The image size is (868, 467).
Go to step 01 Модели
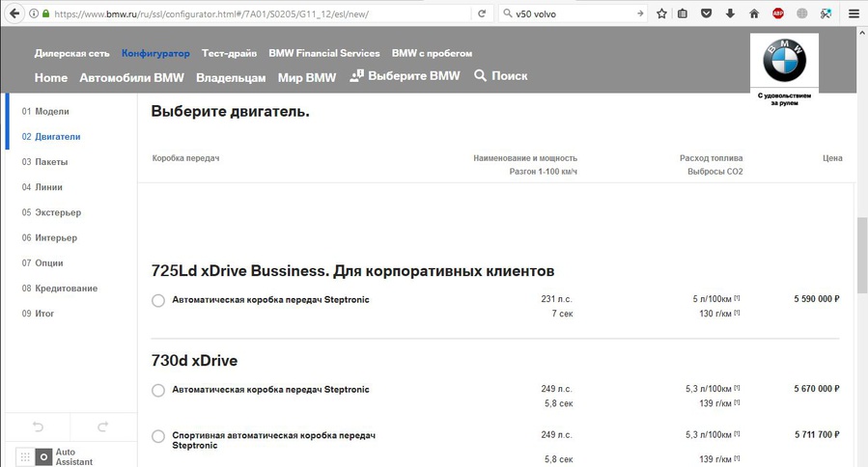click(45, 111)
